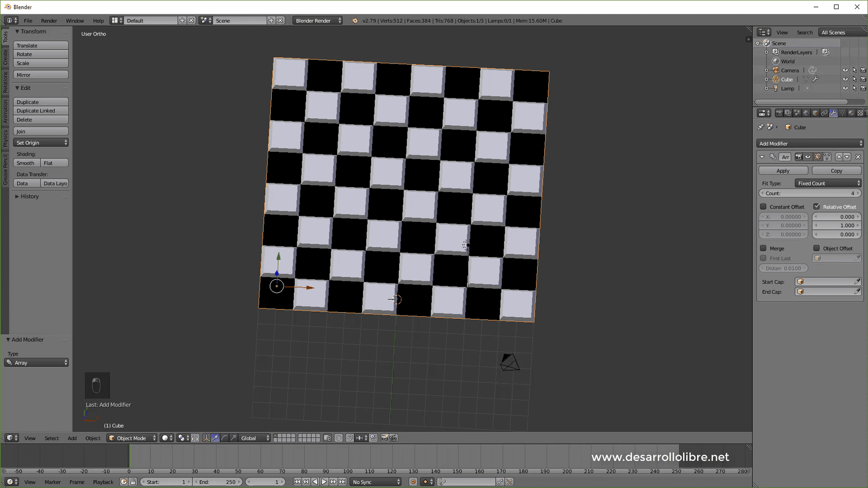The height and width of the screenshot is (488, 868).
Task: Toggle array modifier viewport eye display
Action: tap(808, 157)
